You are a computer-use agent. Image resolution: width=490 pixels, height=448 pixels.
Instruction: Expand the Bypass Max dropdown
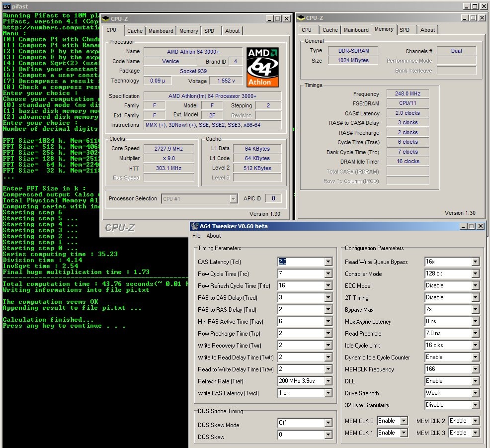point(475,309)
